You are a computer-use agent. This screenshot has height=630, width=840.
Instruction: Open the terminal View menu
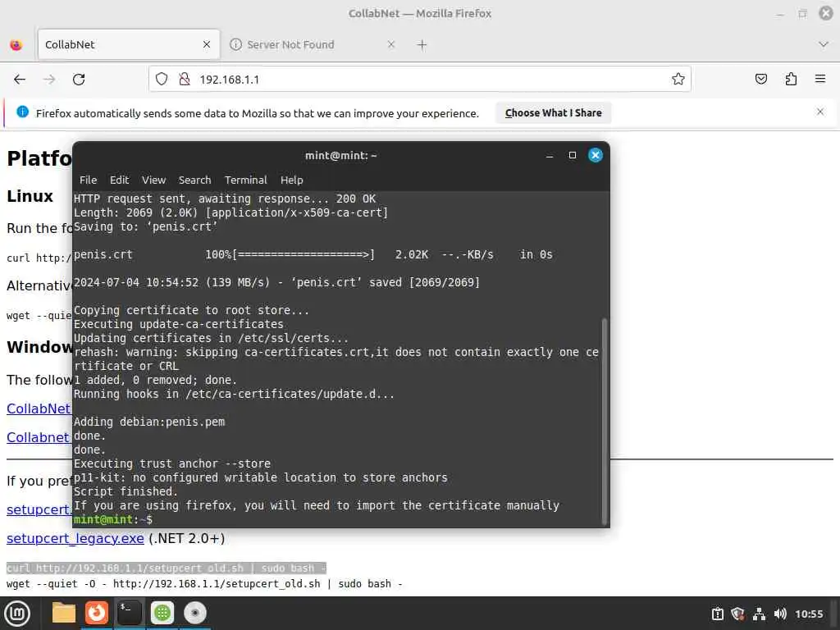coord(153,180)
